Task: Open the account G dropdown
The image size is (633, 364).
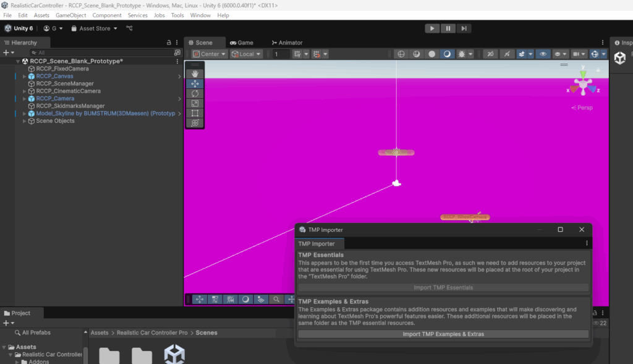Action: pos(53,28)
